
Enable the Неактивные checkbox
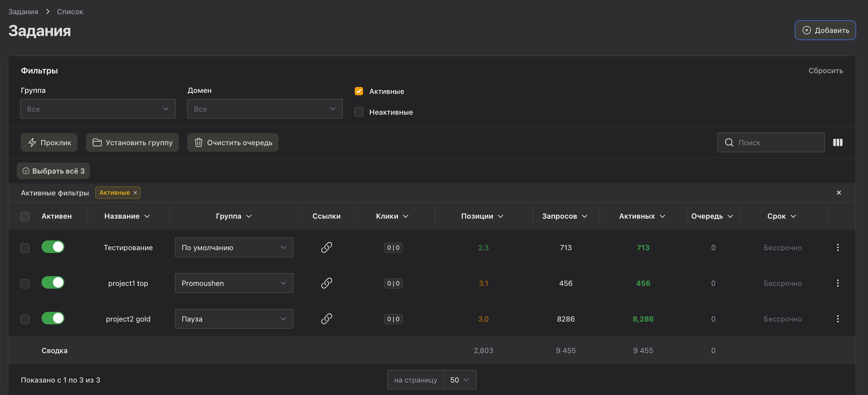tap(359, 112)
